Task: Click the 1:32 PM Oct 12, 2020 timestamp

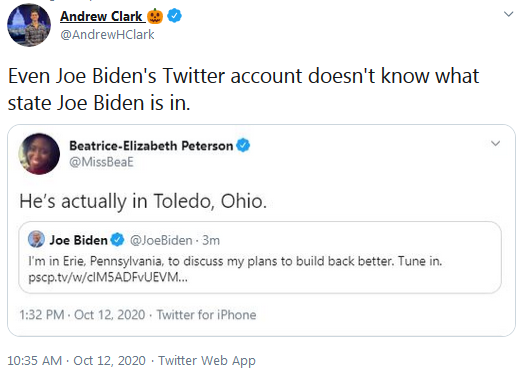Action: coord(82,315)
